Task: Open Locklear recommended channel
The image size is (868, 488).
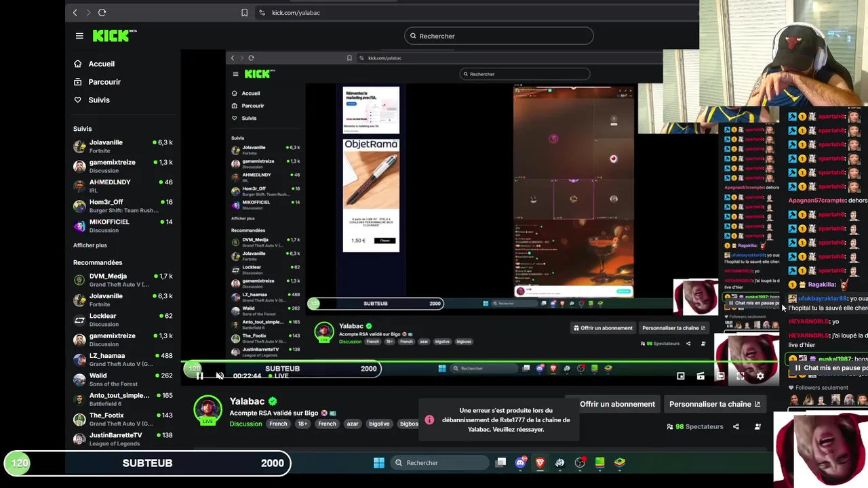Action: [x=123, y=320]
